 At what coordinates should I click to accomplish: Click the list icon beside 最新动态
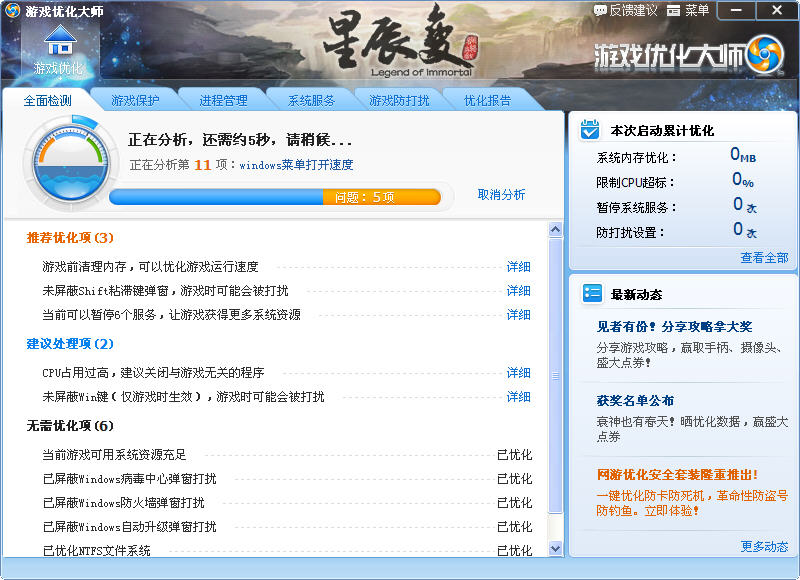point(592,293)
